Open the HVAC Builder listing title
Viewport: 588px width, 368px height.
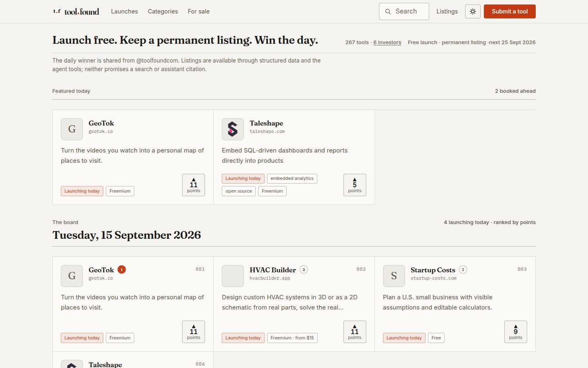(x=273, y=270)
